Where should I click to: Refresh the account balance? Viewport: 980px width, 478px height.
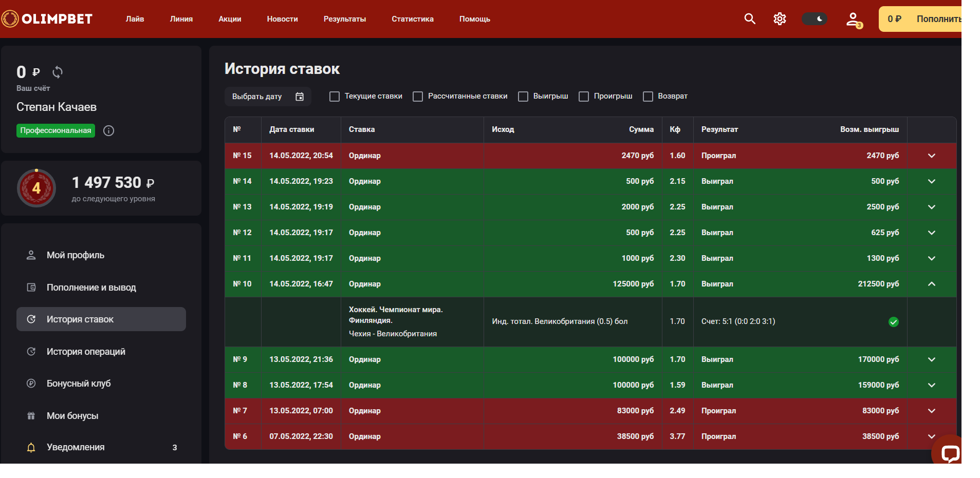click(58, 72)
